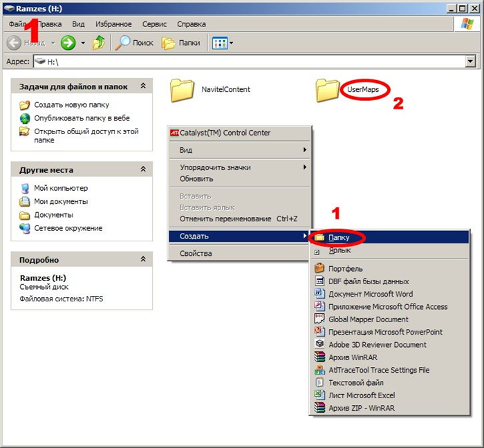Click the Портфель briefcase icon

(x=319, y=268)
